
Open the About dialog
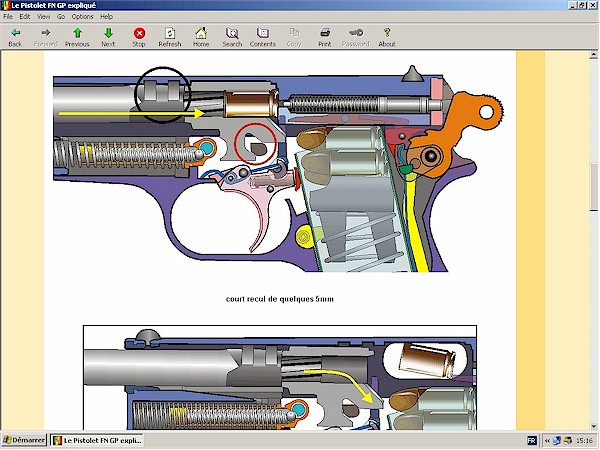pyautogui.click(x=387, y=37)
